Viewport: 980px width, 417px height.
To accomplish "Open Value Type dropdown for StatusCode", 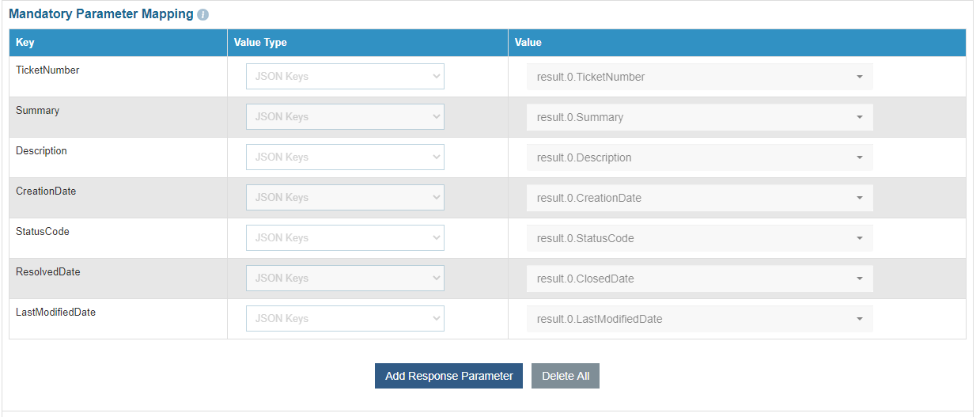I will coord(345,238).
